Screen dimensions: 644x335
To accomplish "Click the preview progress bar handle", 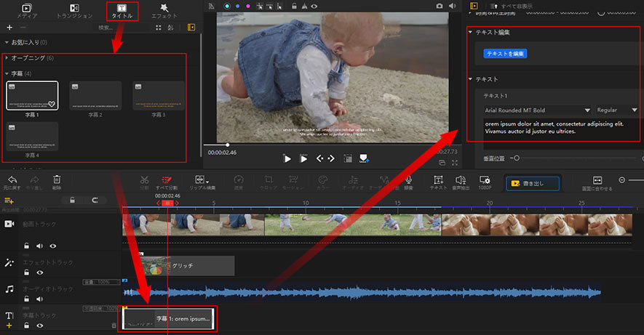I will 228,145.
